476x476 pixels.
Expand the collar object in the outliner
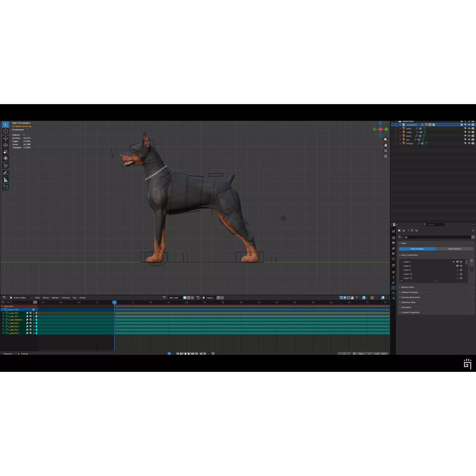(x=400, y=132)
